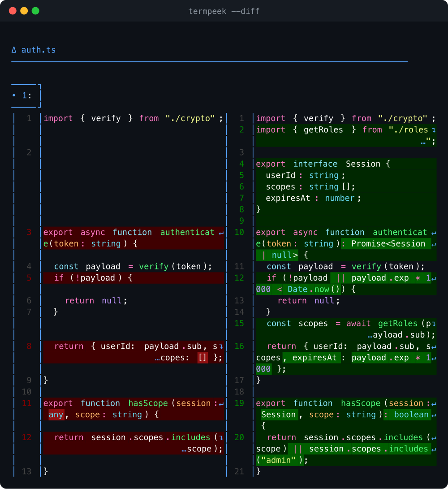This screenshot has height=489, width=448.
Task: Click the yellow minimize window button
Action: point(24,11)
